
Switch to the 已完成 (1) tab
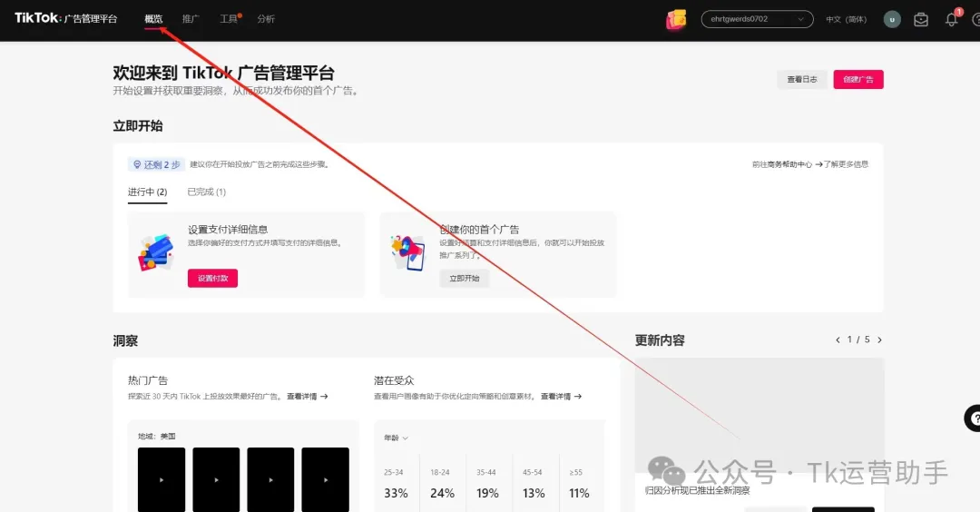tap(206, 192)
